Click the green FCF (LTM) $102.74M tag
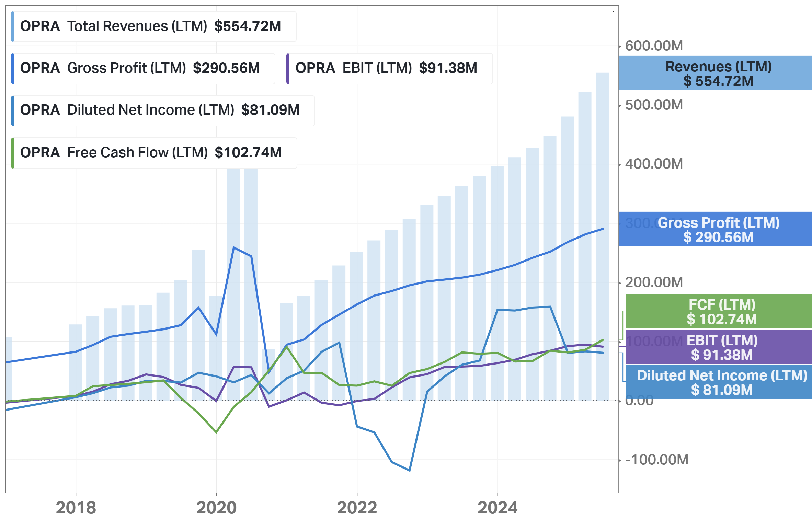The image size is (812, 520). pos(719,311)
